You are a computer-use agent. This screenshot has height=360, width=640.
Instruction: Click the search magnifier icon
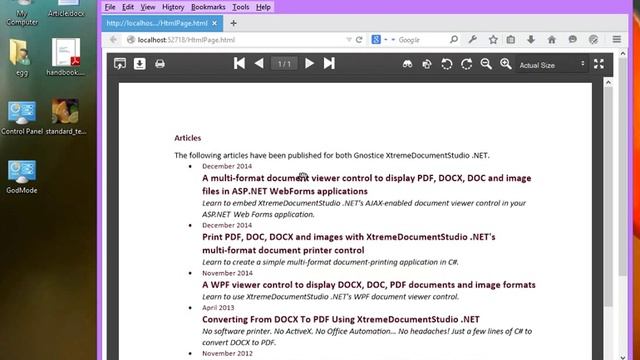[x=453, y=40]
